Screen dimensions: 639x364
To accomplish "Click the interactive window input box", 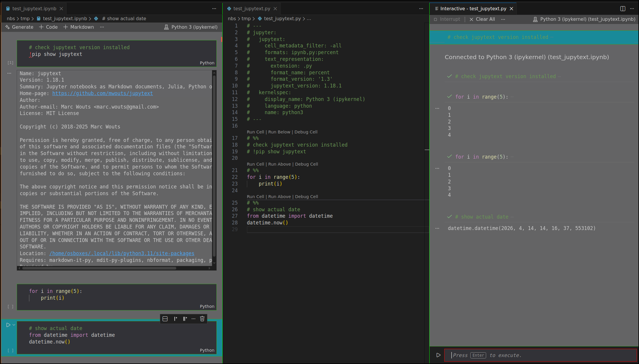I will pos(540,355).
